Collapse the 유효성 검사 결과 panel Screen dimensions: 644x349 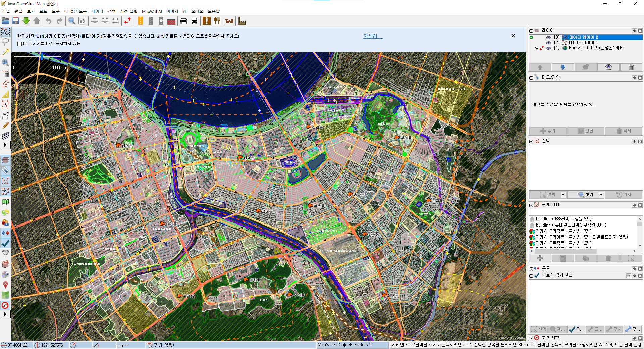point(531,276)
